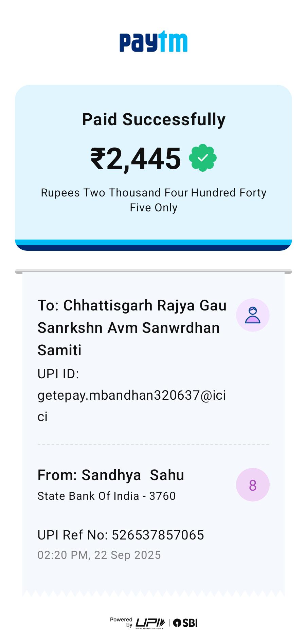
Task: Tap the sender's purple '8' avatar circle
Action: point(253,485)
